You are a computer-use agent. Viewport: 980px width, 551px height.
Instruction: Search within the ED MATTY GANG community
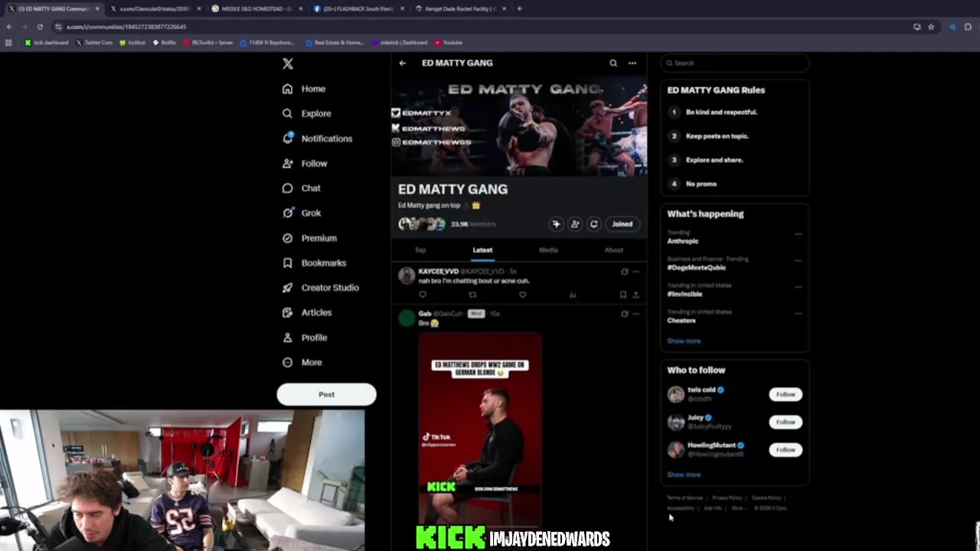click(613, 63)
